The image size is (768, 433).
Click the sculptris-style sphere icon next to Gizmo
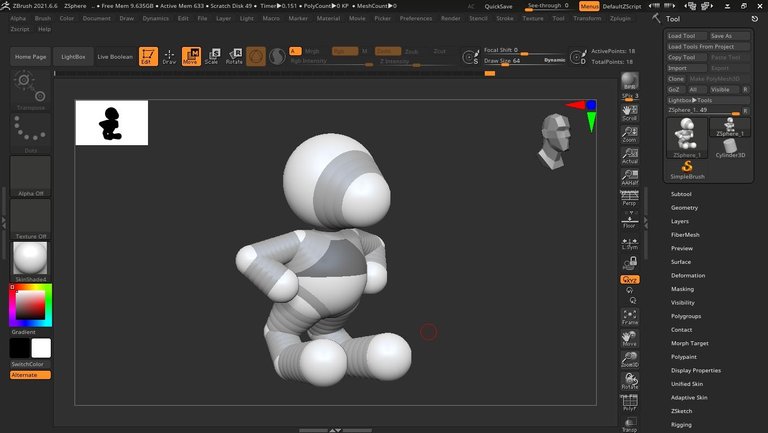tap(277, 56)
